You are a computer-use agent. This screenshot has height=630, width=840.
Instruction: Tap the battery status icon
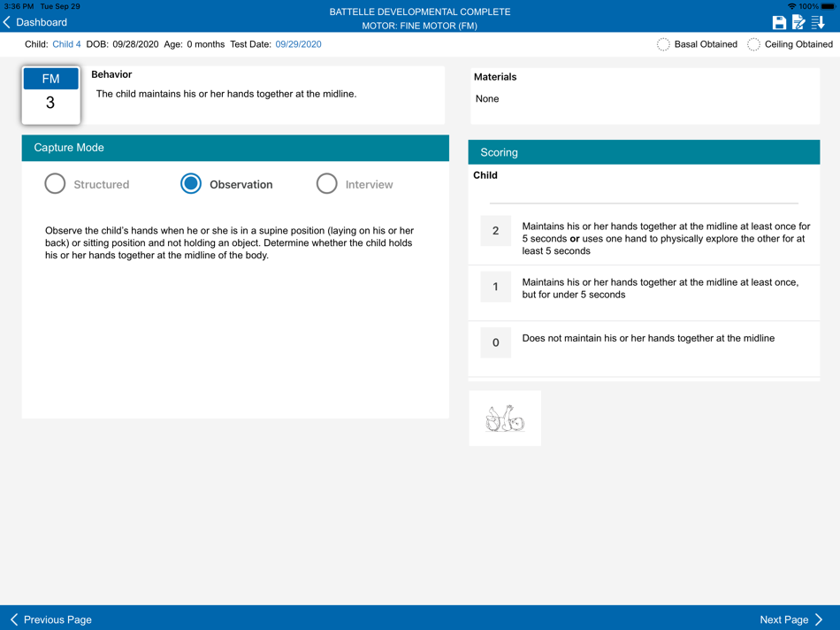tap(828, 6)
